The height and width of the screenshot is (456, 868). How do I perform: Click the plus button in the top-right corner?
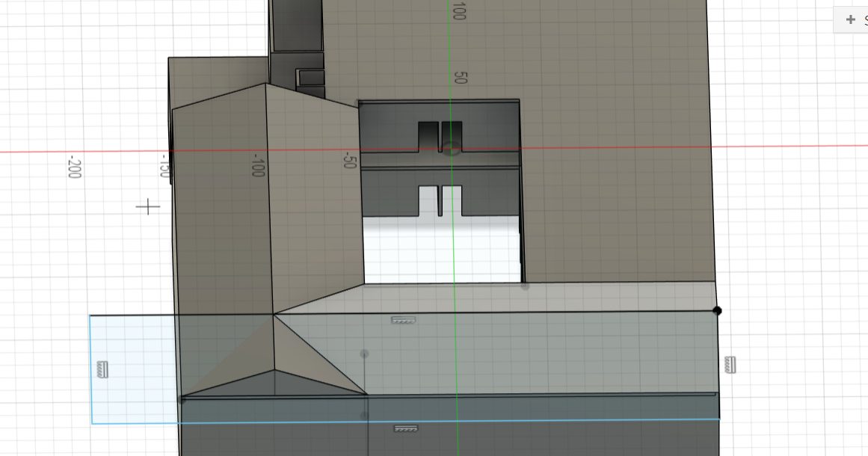click(x=850, y=20)
